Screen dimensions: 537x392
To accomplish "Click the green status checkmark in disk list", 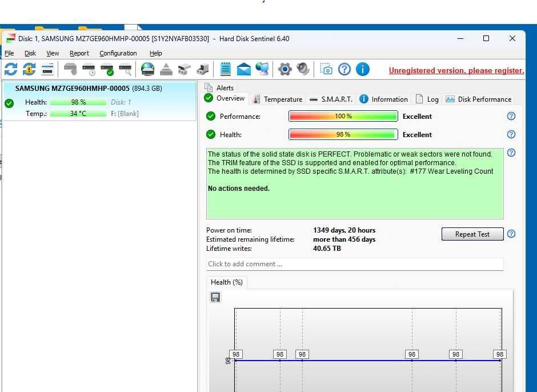I will [x=9, y=103].
